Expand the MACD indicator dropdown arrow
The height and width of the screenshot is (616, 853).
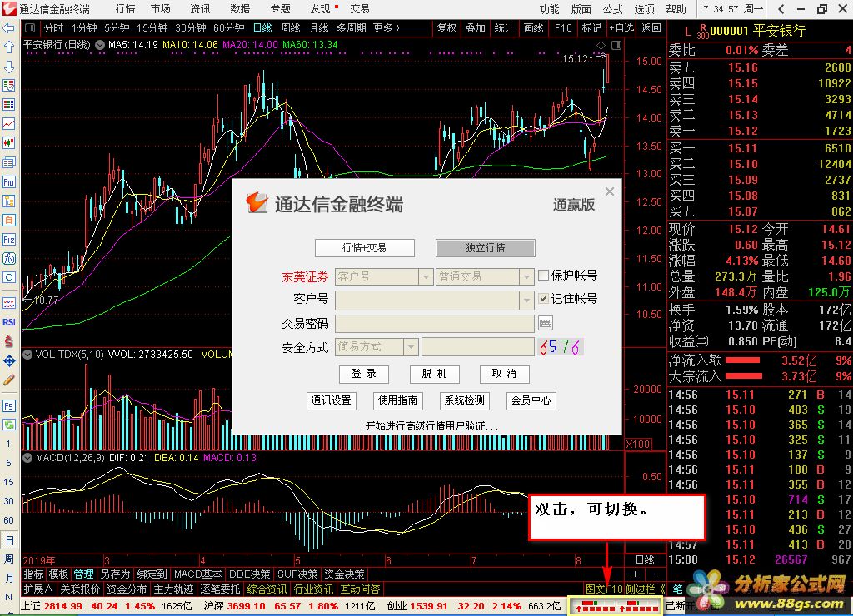(x=27, y=458)
